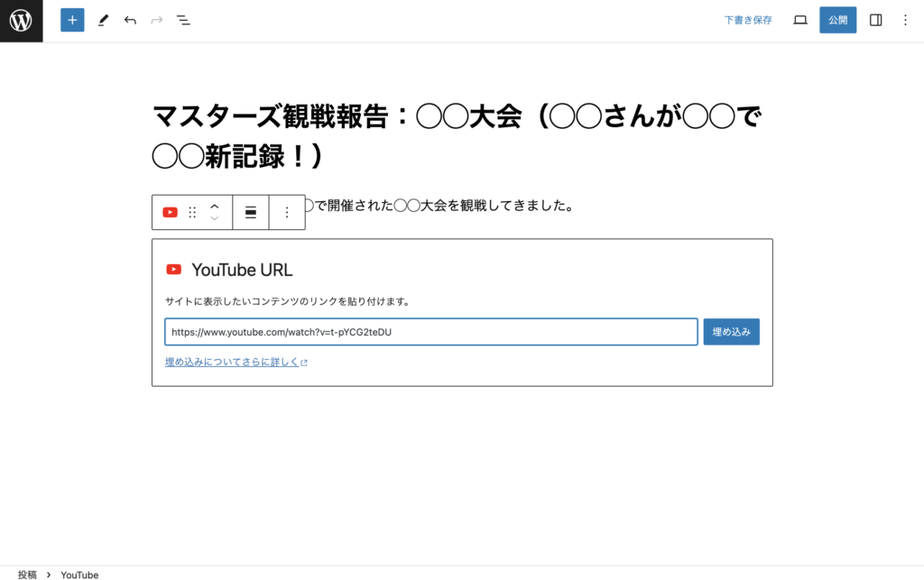Select the pencil Tools icon

point(103,20)
